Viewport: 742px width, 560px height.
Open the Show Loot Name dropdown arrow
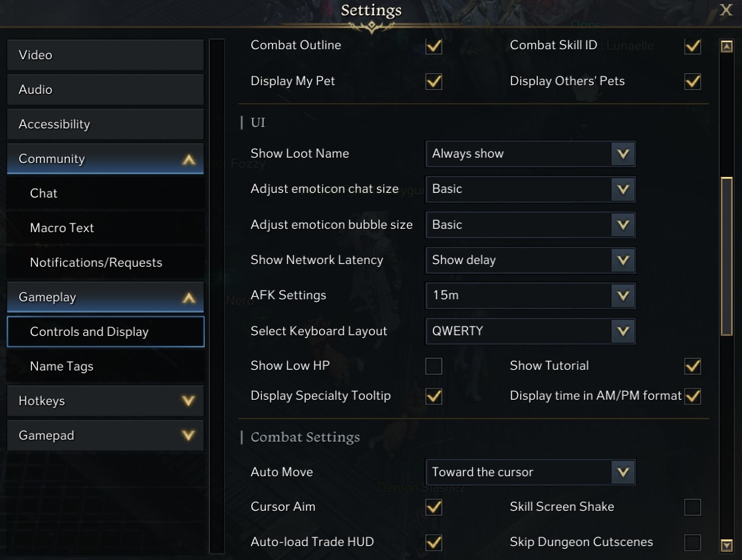623,154
